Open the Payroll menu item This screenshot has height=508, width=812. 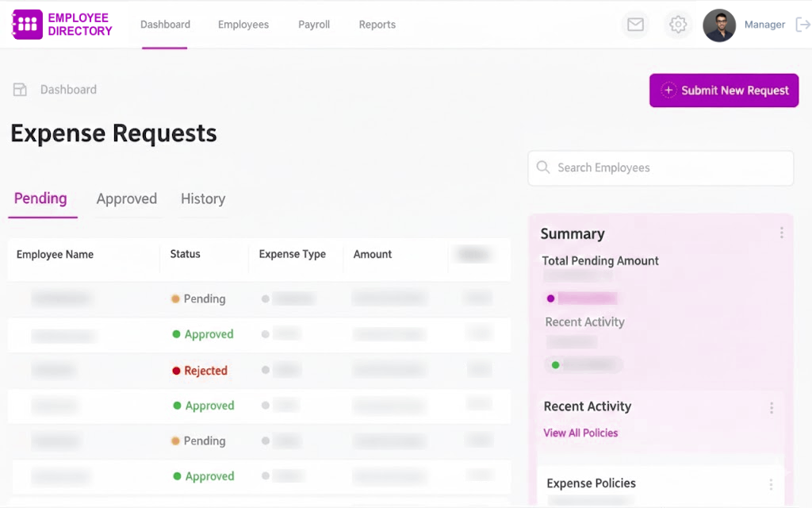pyautogui.click(x=314, y=25)
